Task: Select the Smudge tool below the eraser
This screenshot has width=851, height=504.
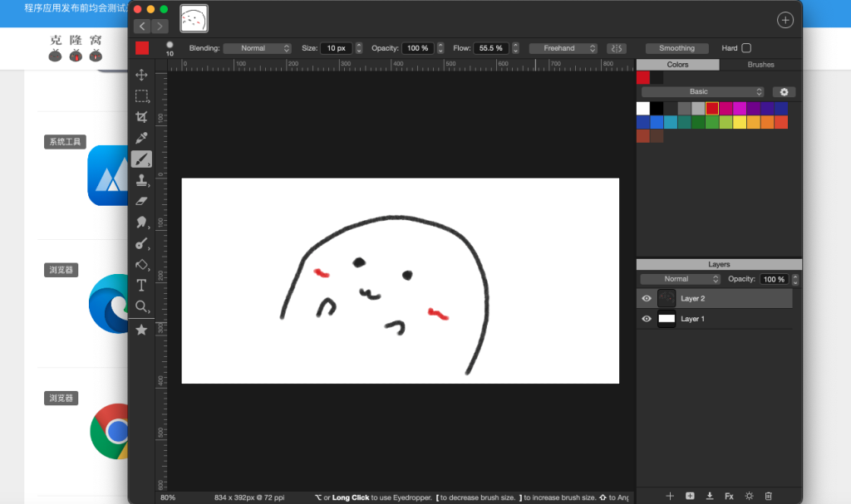Action: [141, 223]
